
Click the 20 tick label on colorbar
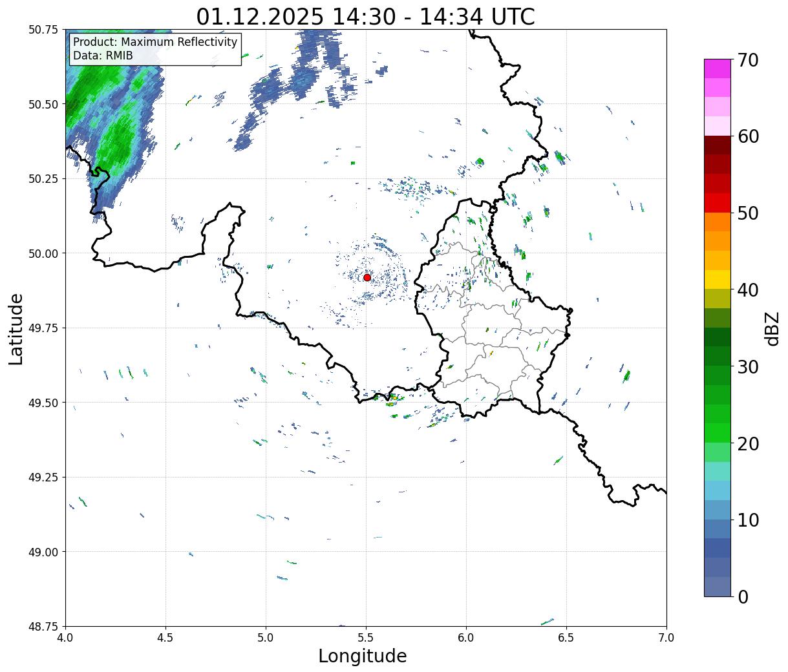[x=749, y=443]
